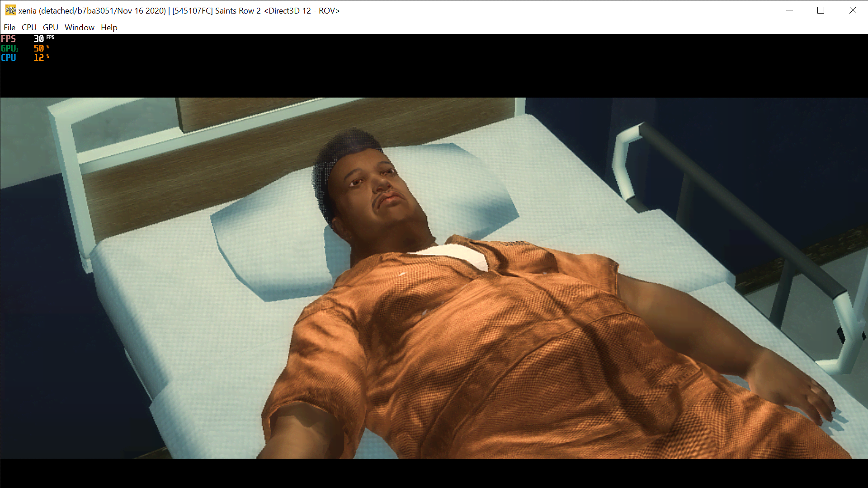Open the Help menu
Viewport: 868px width, 488px height.
coord(109,28)
